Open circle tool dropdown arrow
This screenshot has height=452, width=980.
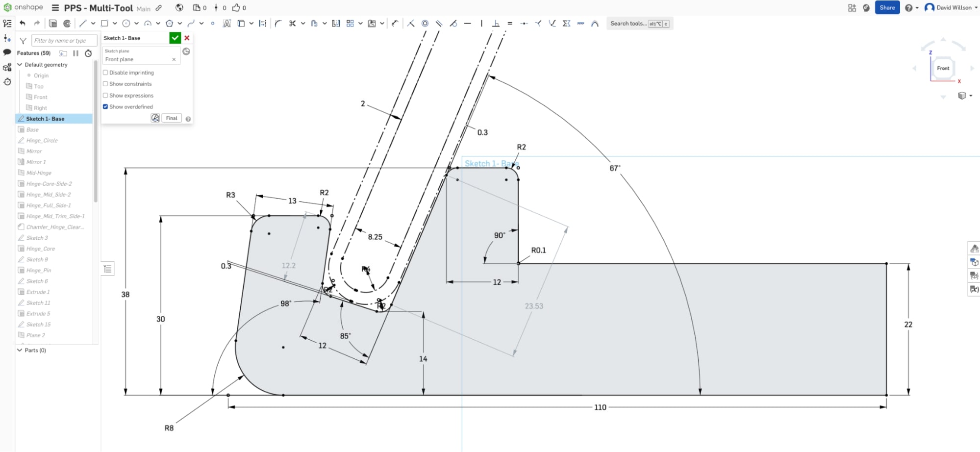[136, 23]
